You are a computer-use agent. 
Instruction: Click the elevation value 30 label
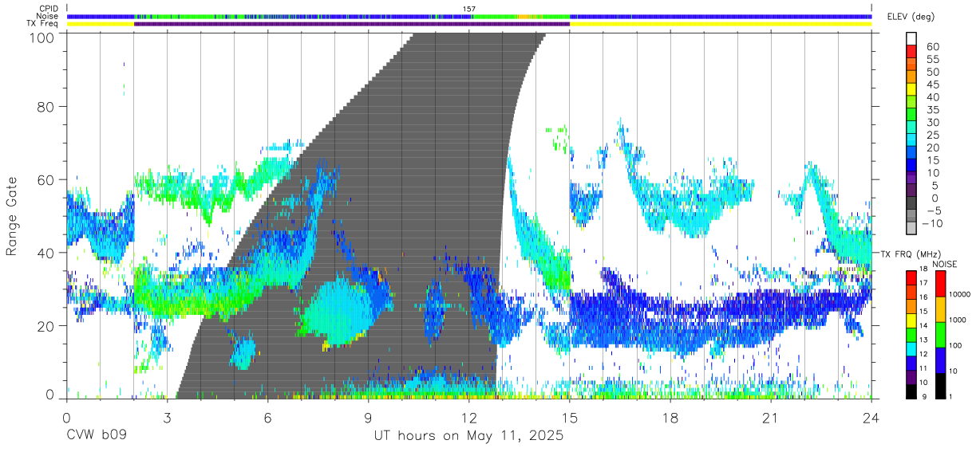[x=932, y=123]
